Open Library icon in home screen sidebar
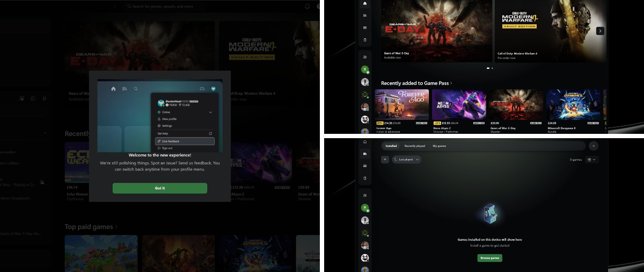 pos(365,15)
